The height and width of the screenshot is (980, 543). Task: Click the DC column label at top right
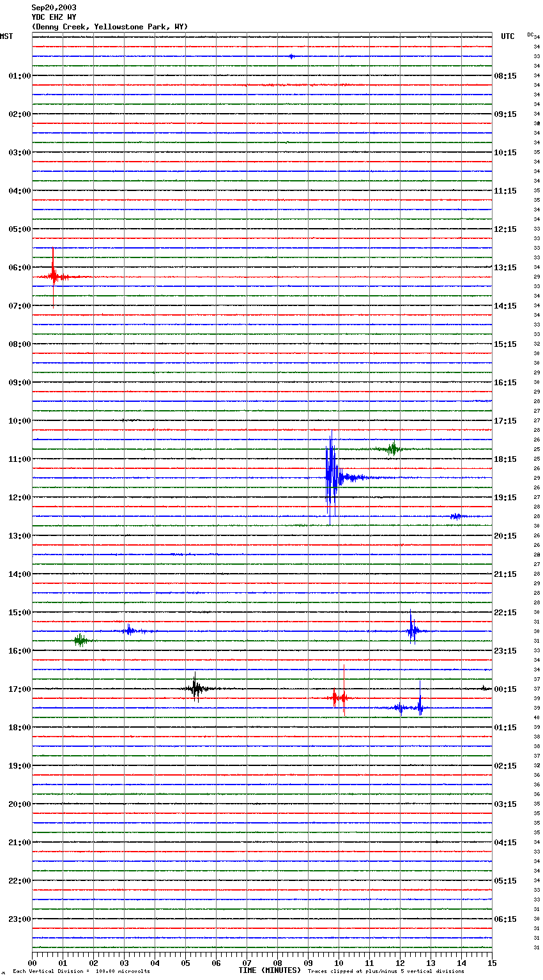pyautogui.click(x=530, y=34)
